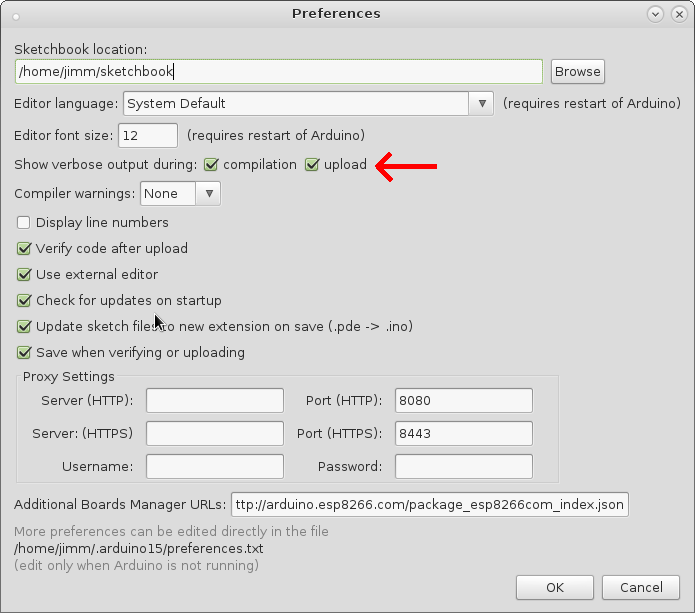The image size is (695, 613).
Task: Click the title bar roll-down chevron icon
Action: [655, 14]
